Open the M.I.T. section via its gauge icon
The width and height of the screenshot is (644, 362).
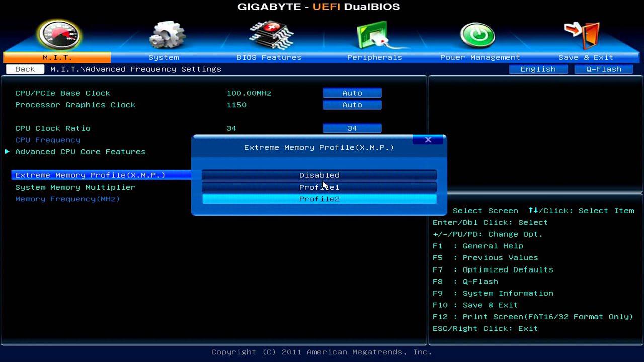pyautogui.click(x=59, y=35)
